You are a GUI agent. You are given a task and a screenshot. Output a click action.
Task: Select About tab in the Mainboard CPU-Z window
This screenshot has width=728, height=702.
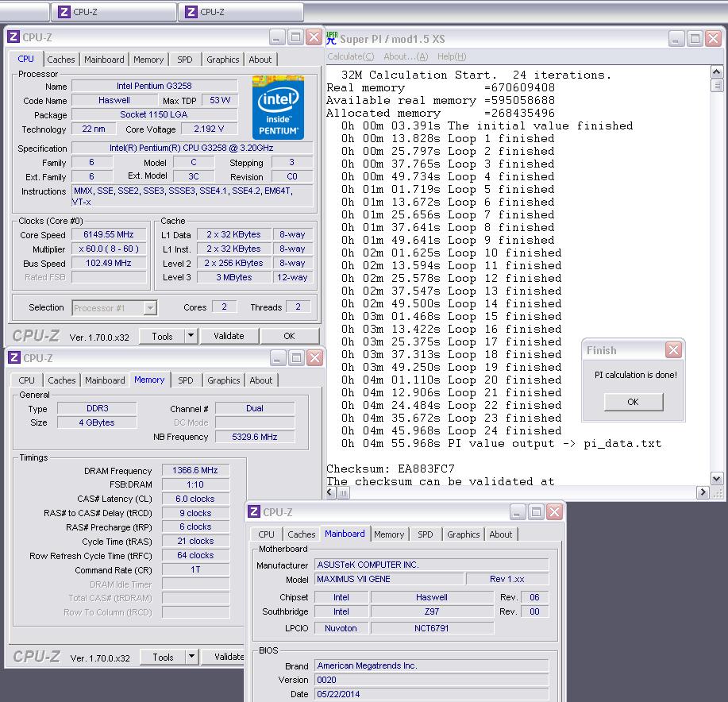[x=500, y=534]
